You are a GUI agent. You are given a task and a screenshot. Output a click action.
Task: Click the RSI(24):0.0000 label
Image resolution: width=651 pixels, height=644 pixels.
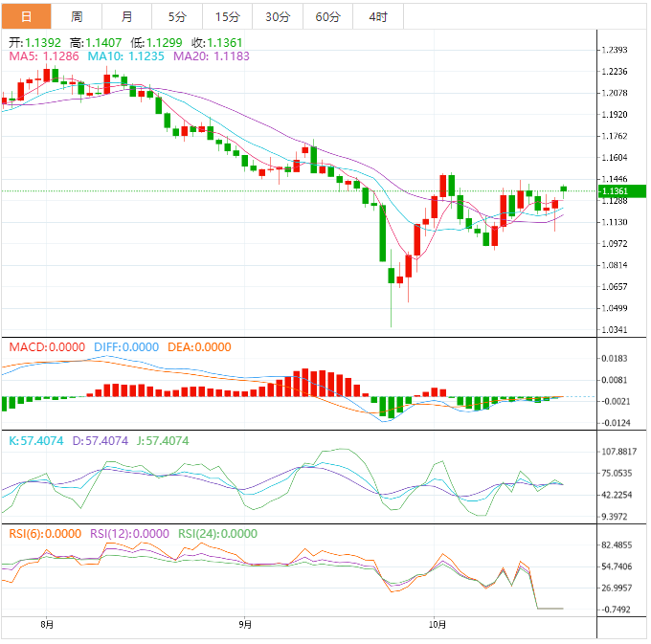click(x=218, y=534)
